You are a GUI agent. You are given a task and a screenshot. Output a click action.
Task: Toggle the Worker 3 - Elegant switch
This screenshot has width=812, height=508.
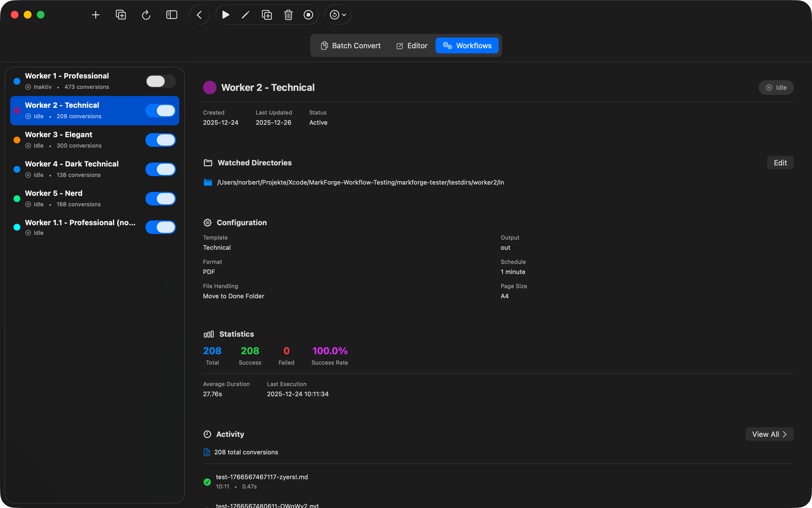tap(161, 140)
